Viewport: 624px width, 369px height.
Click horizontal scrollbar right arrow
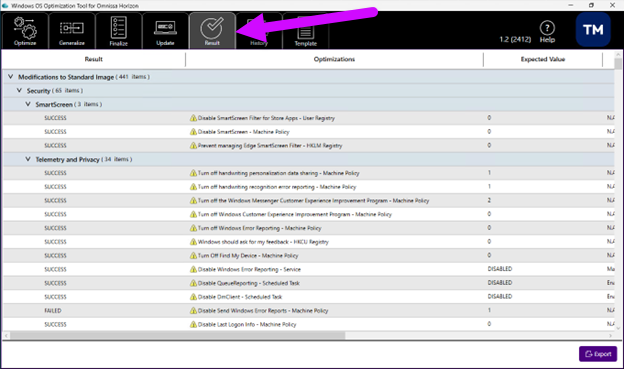pyautogui.click(x=610, y=336)
